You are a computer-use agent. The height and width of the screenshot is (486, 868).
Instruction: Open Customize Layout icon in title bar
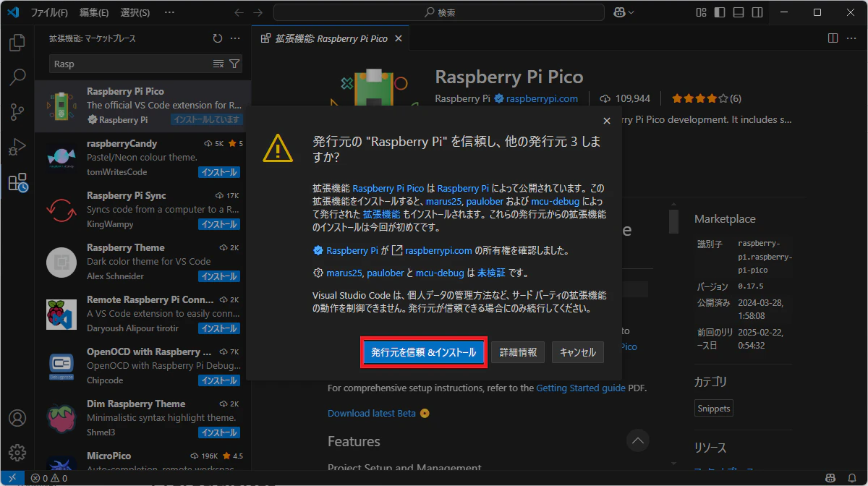701,12
